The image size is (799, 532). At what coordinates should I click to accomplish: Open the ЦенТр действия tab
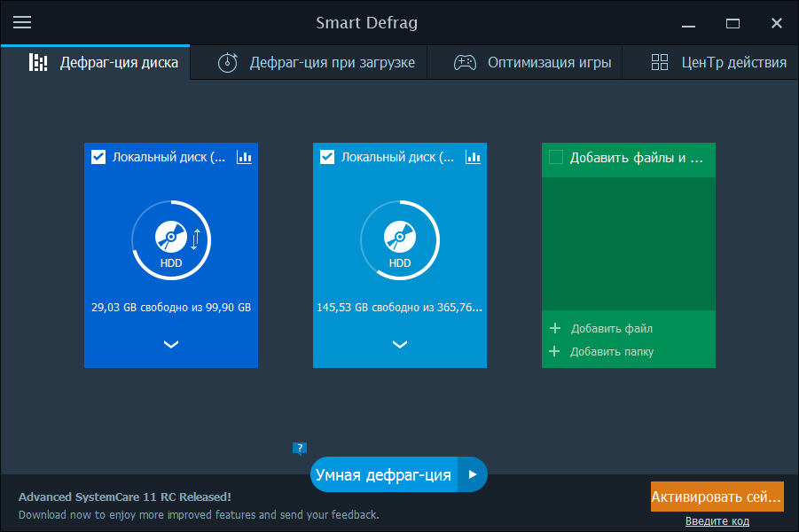pos(710,63)
